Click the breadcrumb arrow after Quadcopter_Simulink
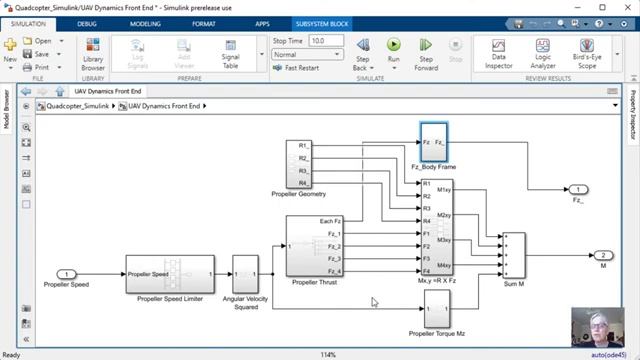 [x=113, y=106]
